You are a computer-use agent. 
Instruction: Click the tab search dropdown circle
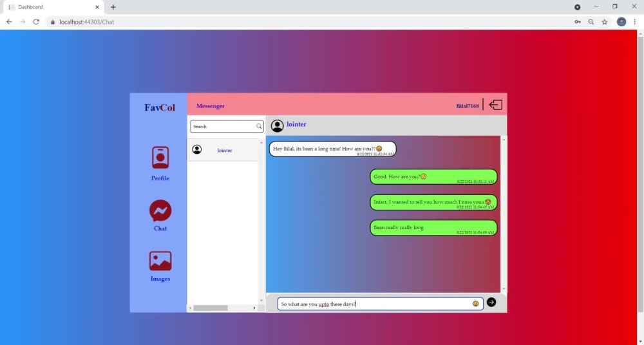click(x=578, y=7)
